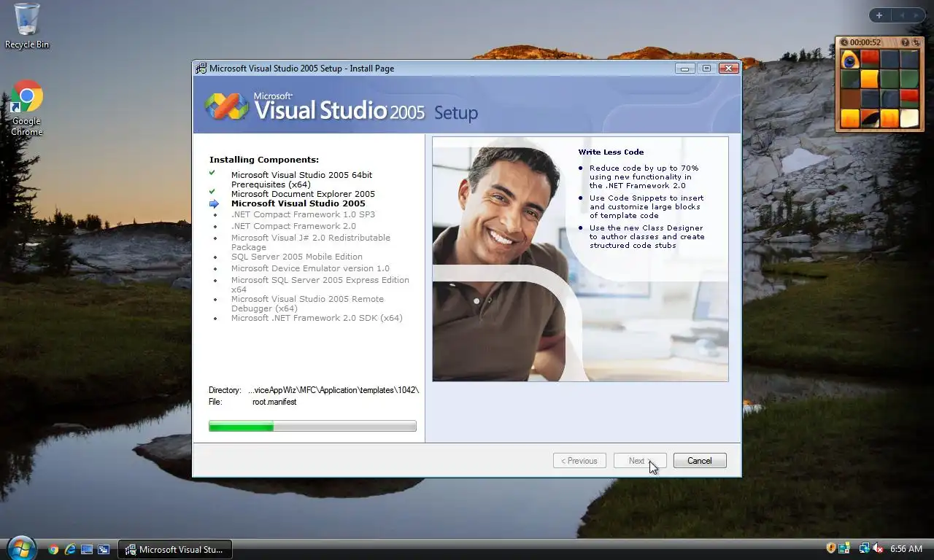
Task: Show the puzzle picture with the question-mark icon
Action: [x=905, y=42]
